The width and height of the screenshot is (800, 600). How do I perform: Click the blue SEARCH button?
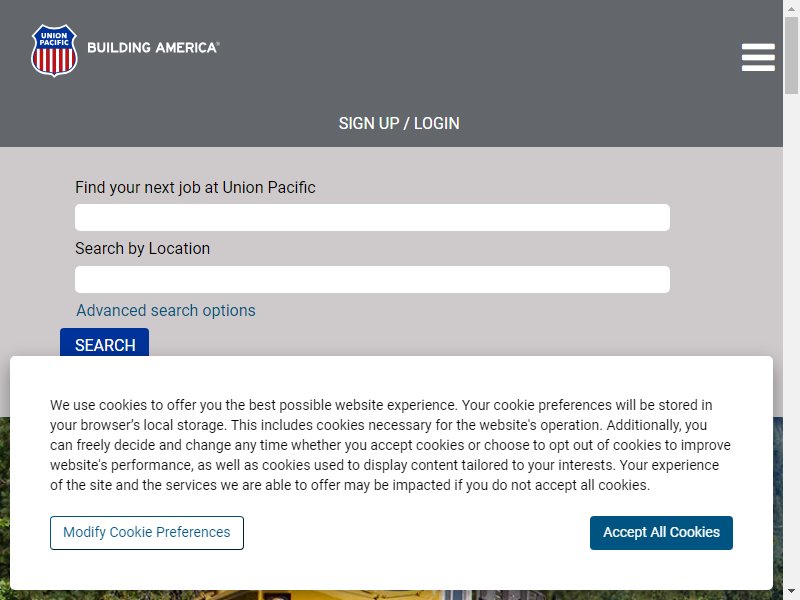click(x=105, y=342)
